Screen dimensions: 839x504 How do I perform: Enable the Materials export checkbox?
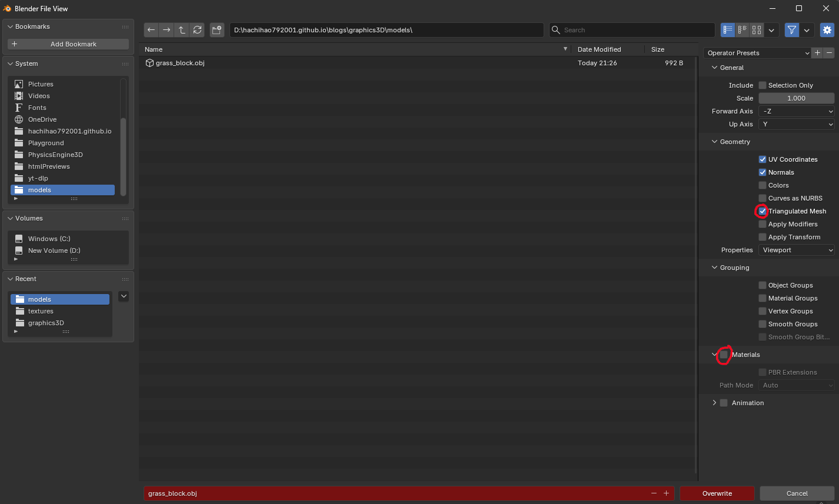pyautogui.click(x=724, y=355)
